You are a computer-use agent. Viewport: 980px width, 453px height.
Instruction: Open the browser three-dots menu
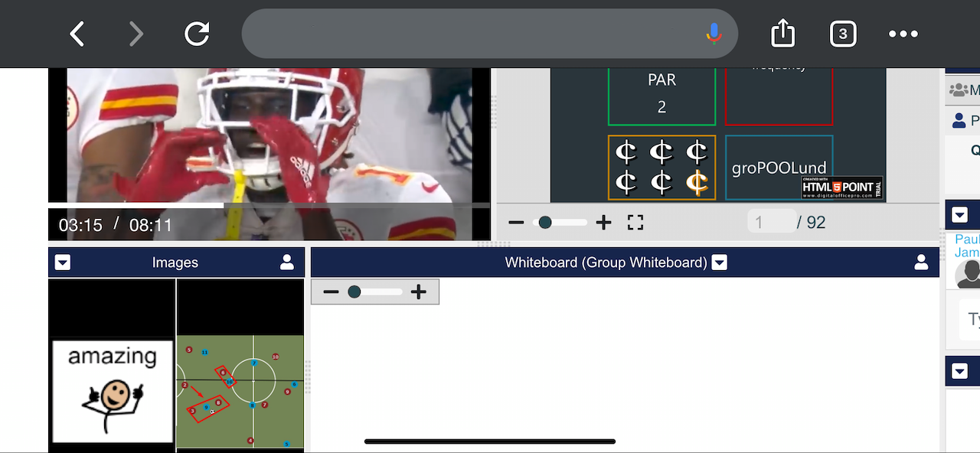coord(903,34)
